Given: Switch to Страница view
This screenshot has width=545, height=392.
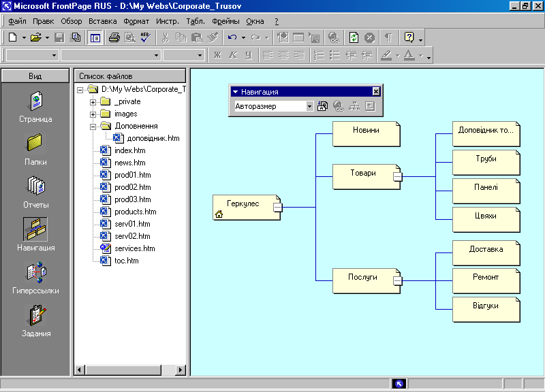Looking at the screenshot, I should 36,107.
